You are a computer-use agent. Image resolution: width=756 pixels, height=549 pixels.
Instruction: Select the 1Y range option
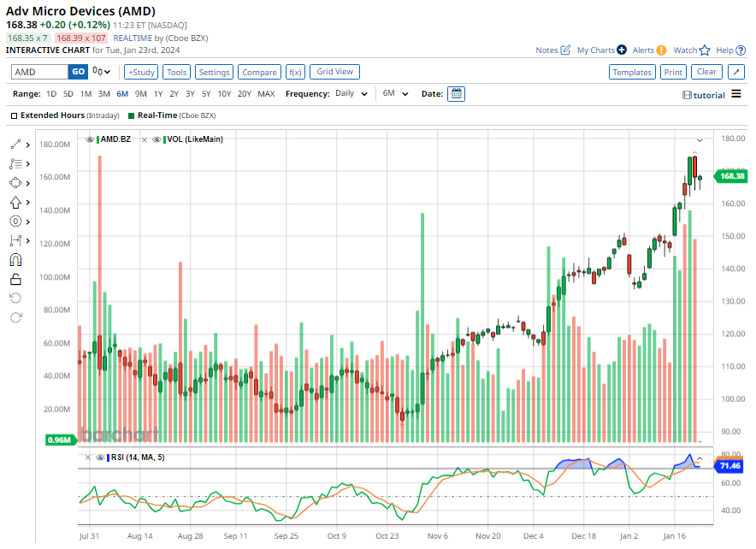click(x=158, y=94)
